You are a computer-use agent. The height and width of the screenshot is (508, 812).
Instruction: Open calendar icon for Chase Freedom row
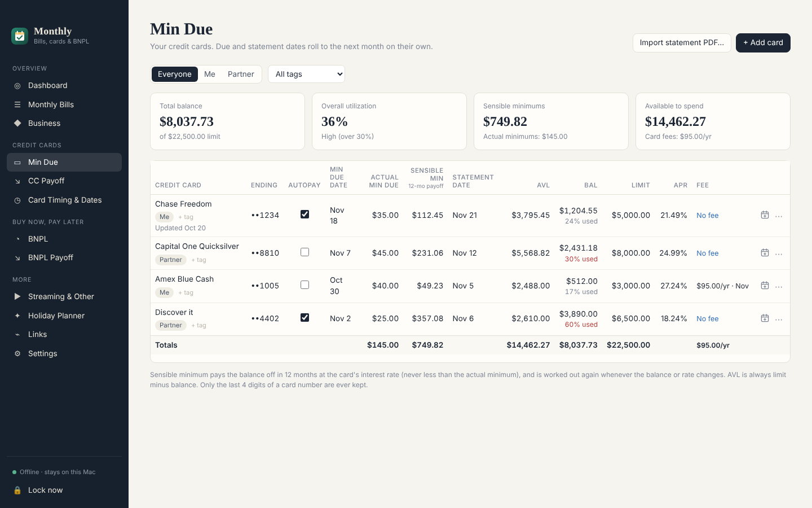pos(765,215)
